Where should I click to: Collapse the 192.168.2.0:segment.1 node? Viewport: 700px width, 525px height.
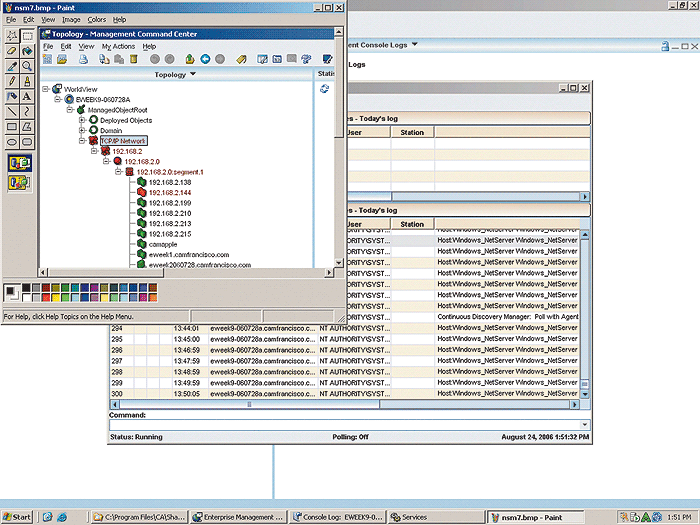tap(118, 171)
